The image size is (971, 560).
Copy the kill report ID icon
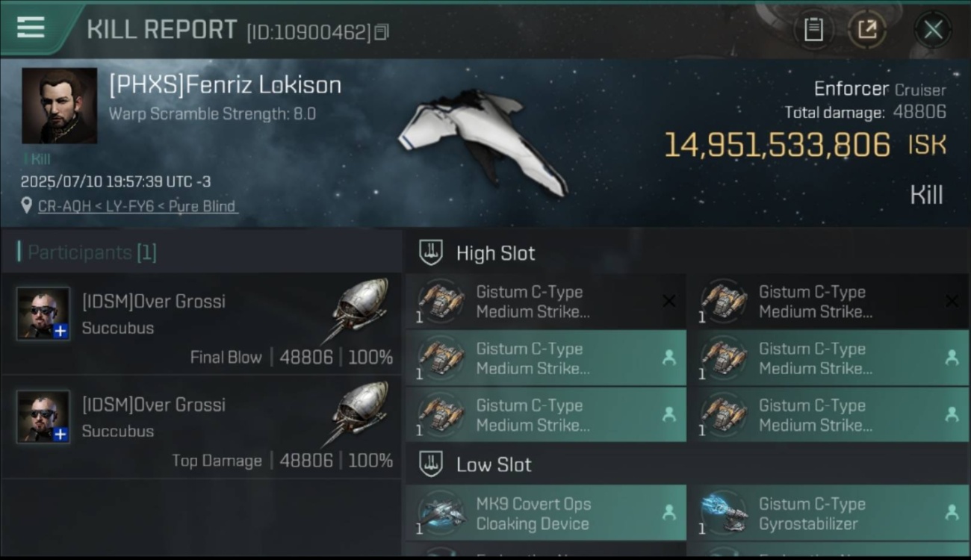tap(382, 32)
